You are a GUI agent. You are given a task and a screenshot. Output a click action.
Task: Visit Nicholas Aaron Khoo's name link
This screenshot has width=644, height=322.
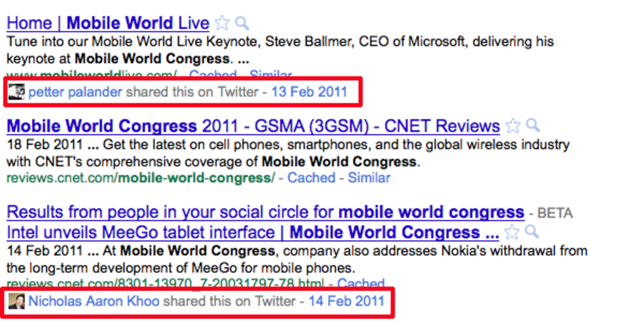pos(94,301)
